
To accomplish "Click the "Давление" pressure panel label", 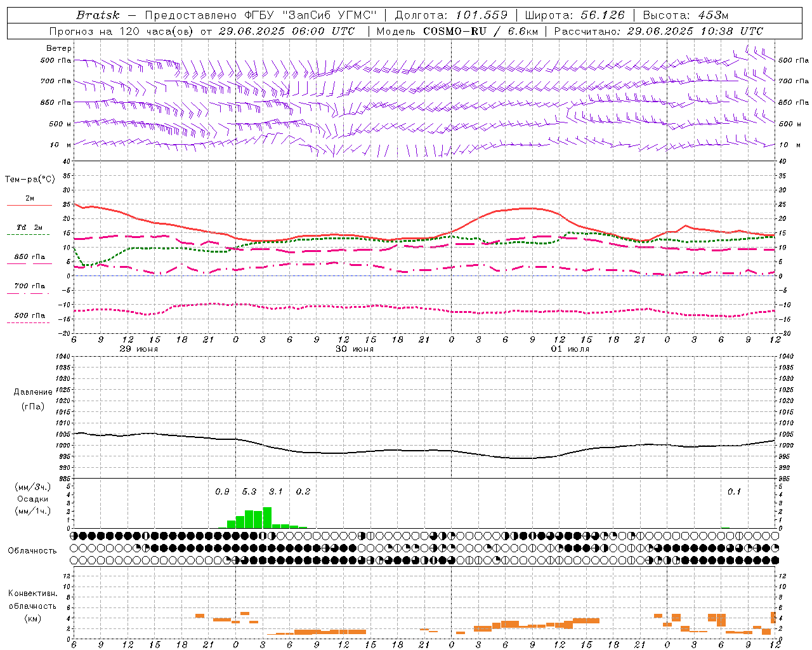I will [x=33, y=392].
